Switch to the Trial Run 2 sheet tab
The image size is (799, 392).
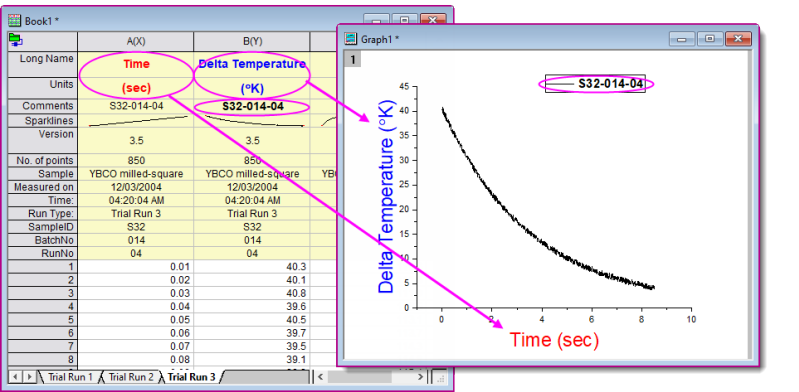[x=130, y=377]
